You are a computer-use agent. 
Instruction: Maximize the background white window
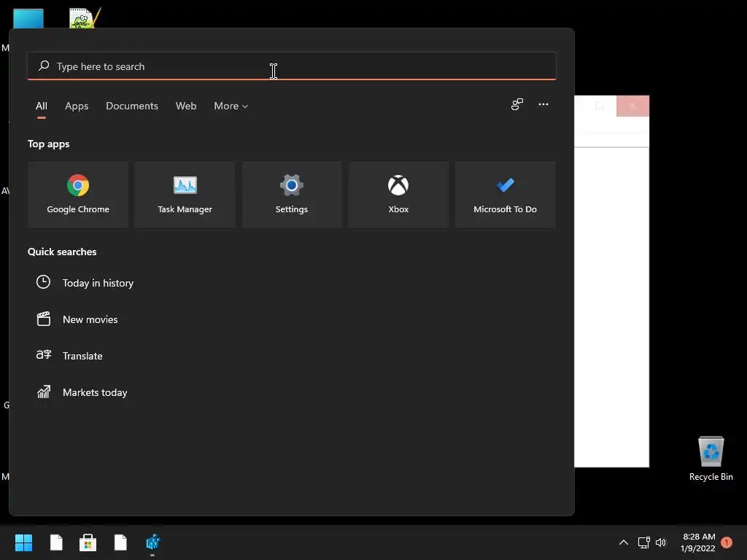tap(600, 106)
